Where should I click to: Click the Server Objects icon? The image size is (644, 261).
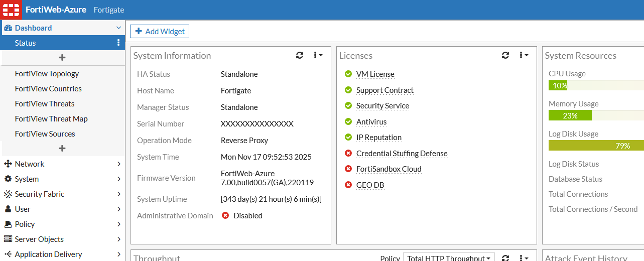[8, 239]
